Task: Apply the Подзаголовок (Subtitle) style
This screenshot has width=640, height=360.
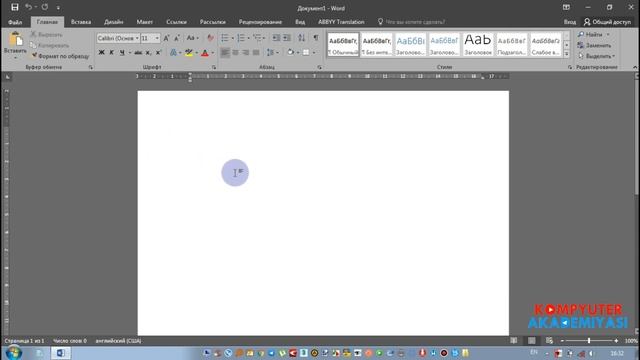Action: click(x=512, y=44)
